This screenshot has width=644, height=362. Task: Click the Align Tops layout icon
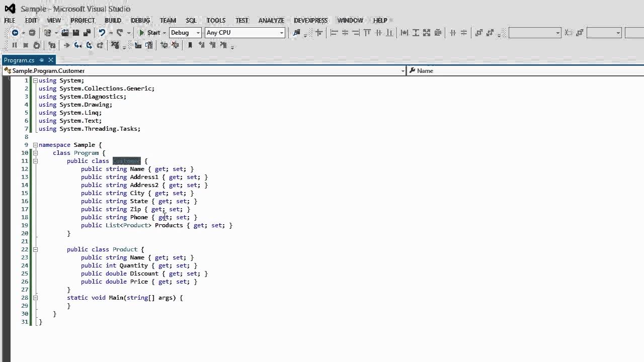point(367,33)
